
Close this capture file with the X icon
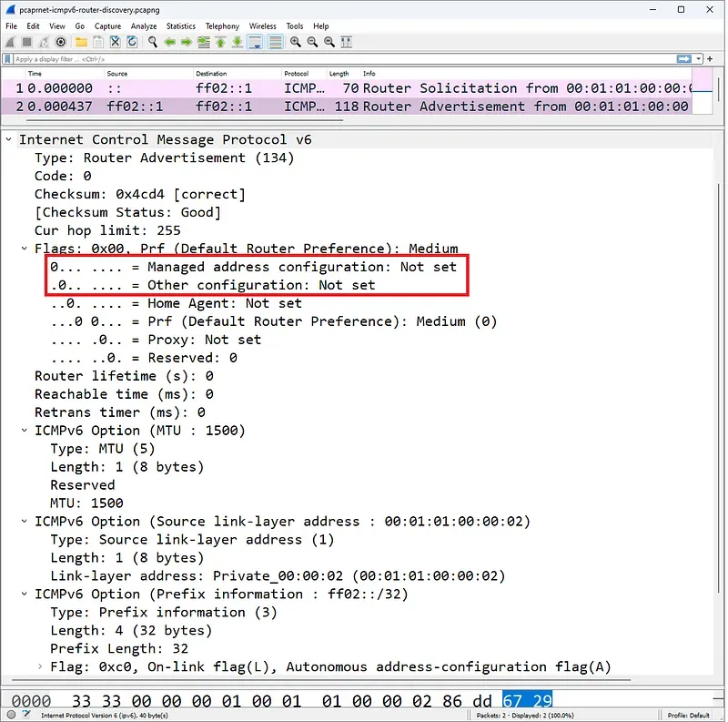116,42
